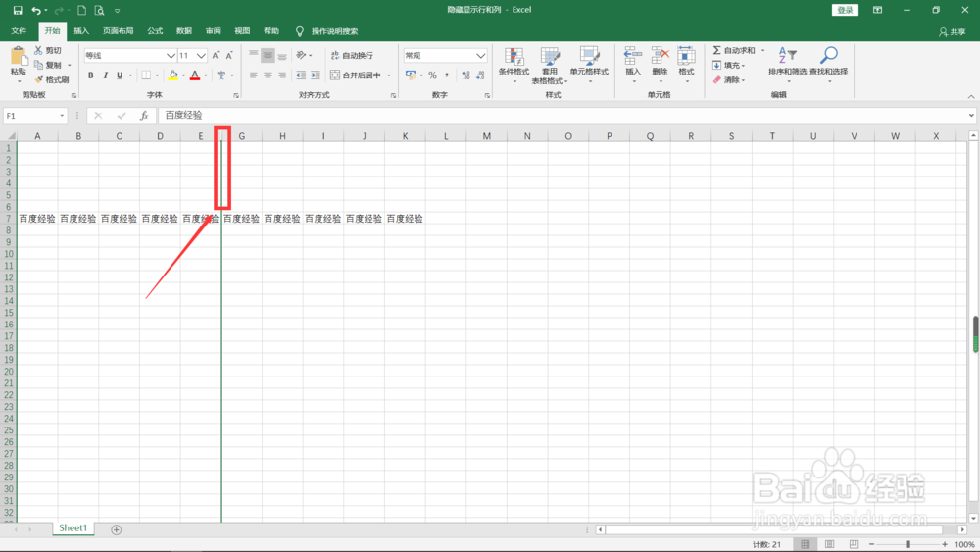Open Cell Styles (单元格样式)
This screenshot has width=980, height=552.
point(589,65)
